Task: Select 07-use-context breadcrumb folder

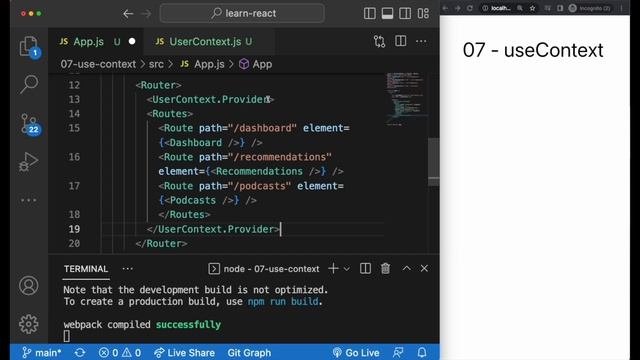Action: (x=98, y=64)
